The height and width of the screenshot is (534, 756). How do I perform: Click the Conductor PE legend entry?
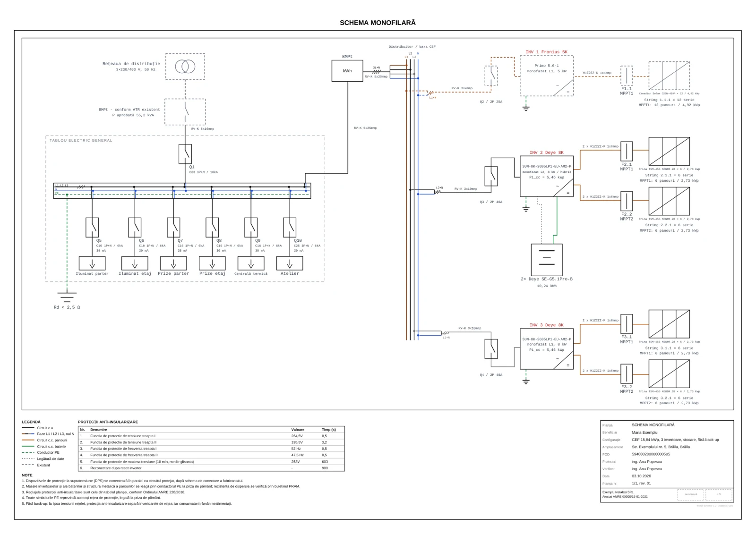tap(41, 452)
